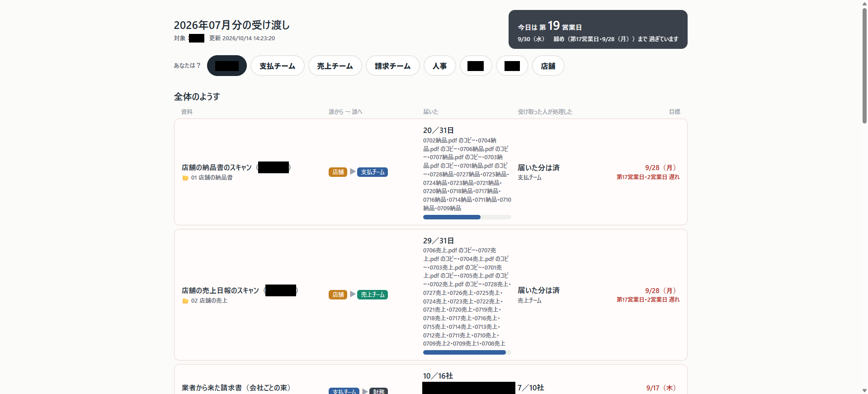Click the 10／16社 count

[x=438, y=376]
